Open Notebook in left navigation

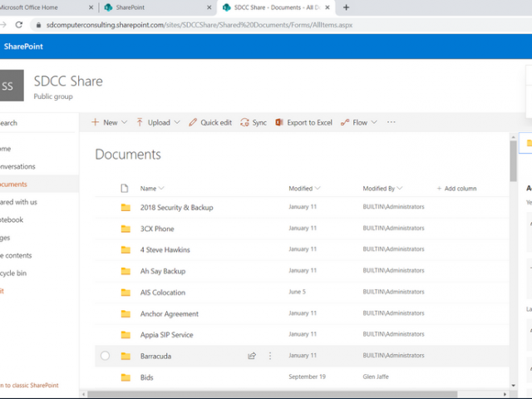(12, 219)
